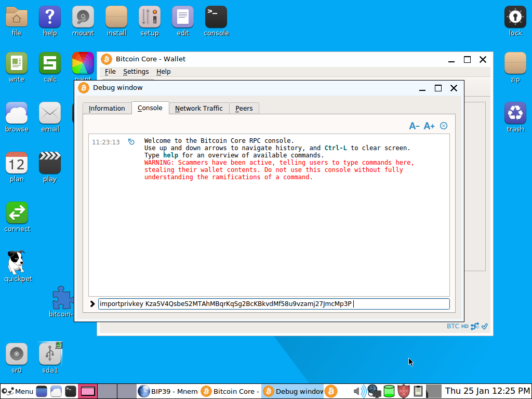Click the Debug window taskbar entry
Viewport: 532px width, 399px height.
[293, 391]
